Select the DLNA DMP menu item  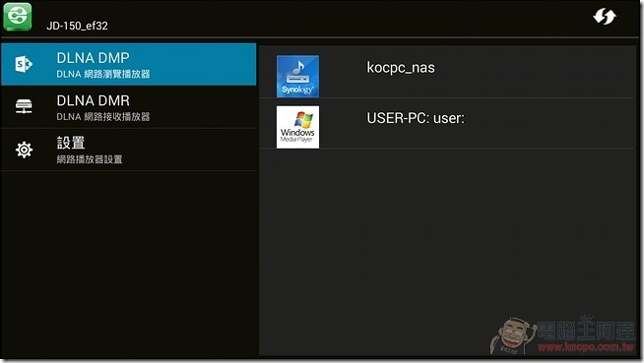coord(129,64)
